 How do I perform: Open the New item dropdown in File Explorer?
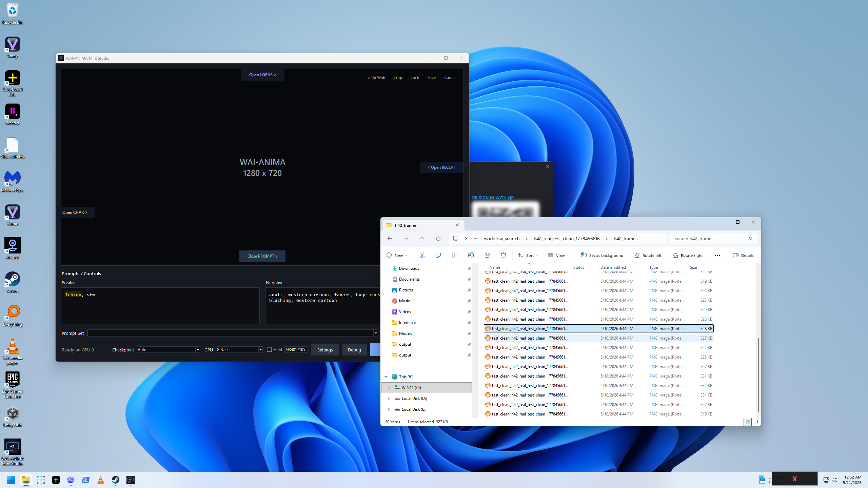[397, 255]
